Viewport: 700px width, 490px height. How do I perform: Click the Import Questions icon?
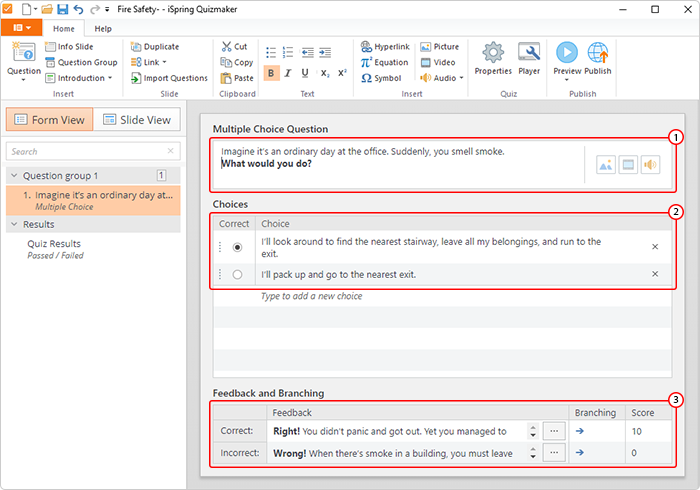pos(136,79)
